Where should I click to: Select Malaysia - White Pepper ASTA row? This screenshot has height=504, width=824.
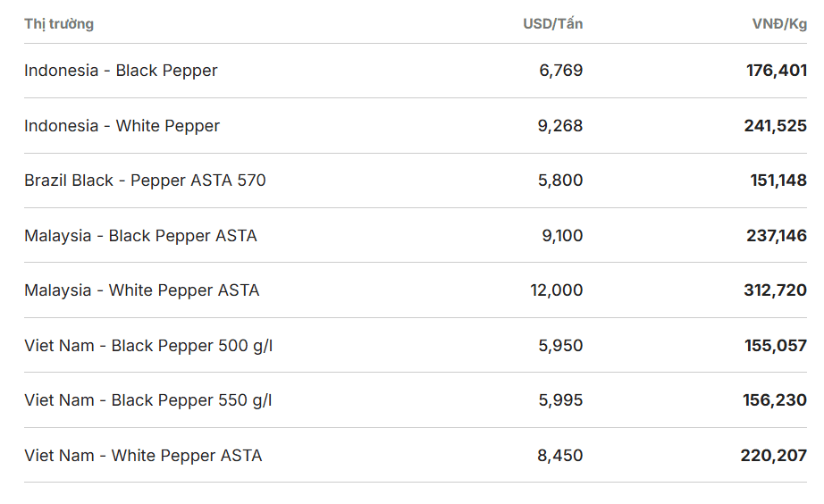(x=416, y=290)
